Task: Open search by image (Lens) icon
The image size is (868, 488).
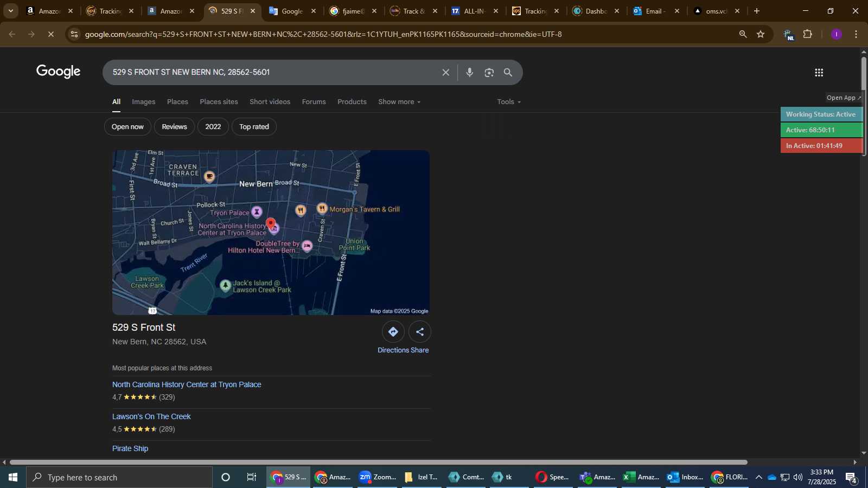Action: pyautogui.click(x=489, y=73)
